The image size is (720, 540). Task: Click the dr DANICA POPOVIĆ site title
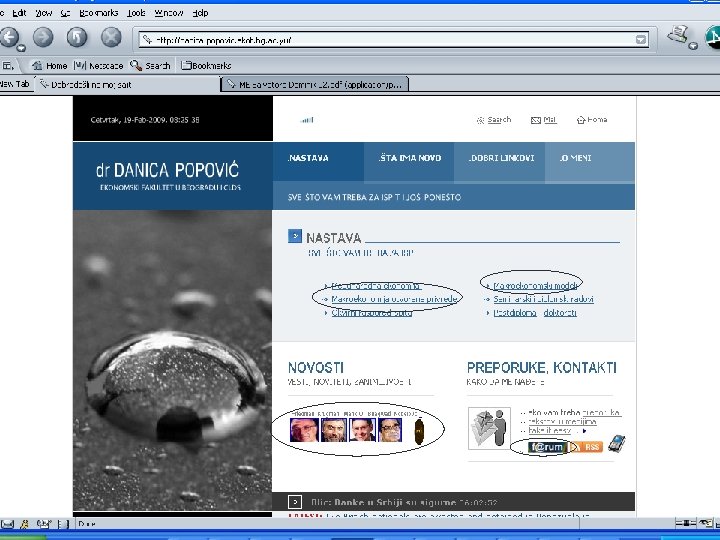click(168, 170)
